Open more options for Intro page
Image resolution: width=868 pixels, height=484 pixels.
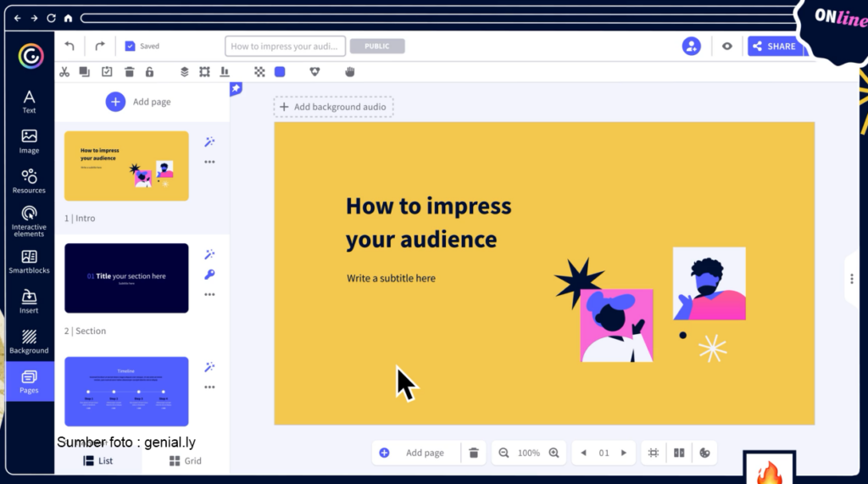[x=209, y=162]
